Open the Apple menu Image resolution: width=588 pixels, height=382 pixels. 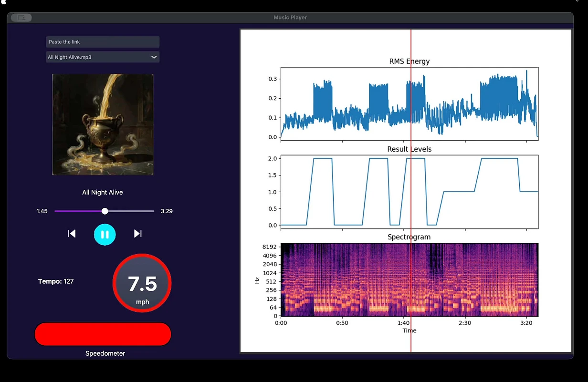(x=3, y=2)
